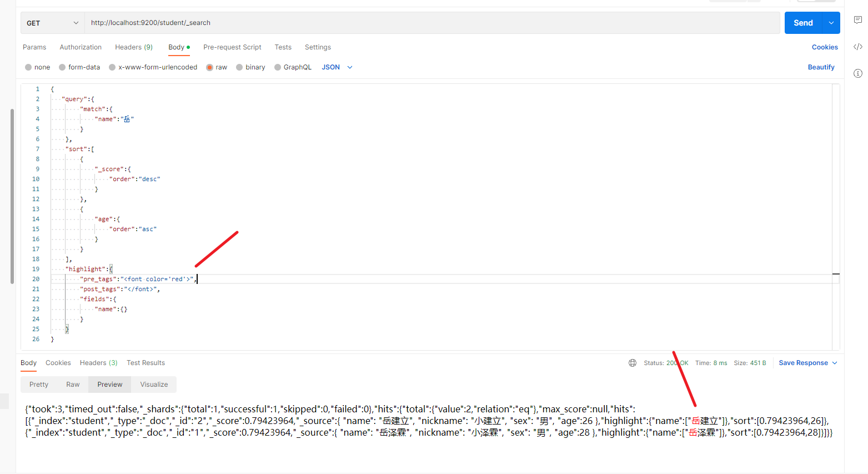Select the none body type
The image size is (868, 474).
(37, 67)
